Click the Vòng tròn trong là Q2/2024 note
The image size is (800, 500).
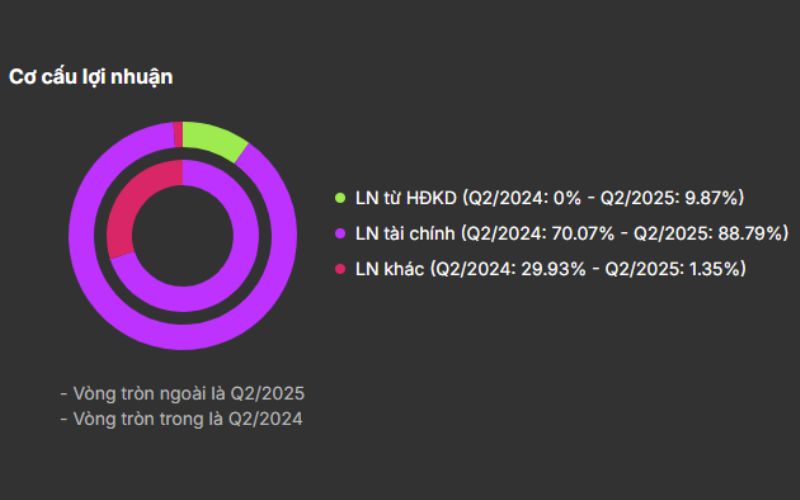tap(181, 419)
